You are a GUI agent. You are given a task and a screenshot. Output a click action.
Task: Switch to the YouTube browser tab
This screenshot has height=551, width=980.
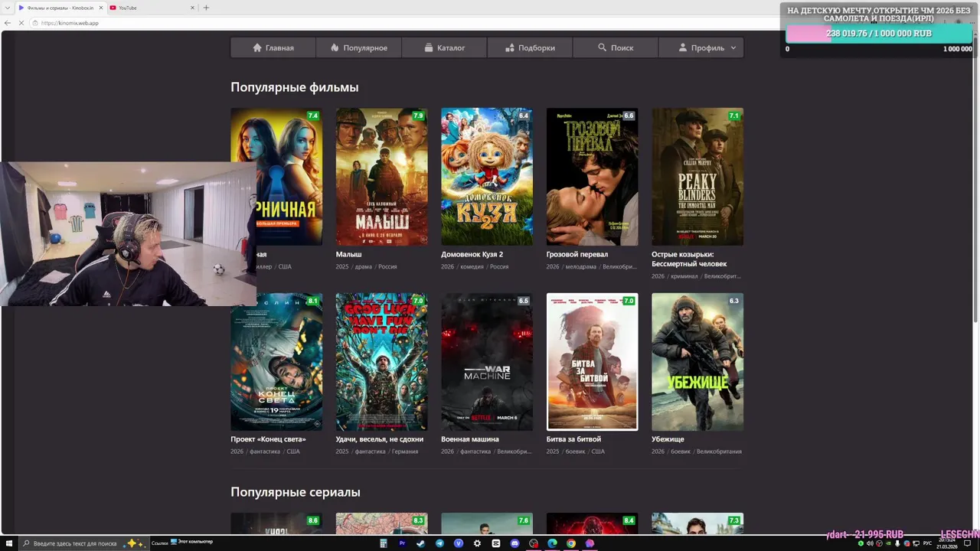(150, 8)
